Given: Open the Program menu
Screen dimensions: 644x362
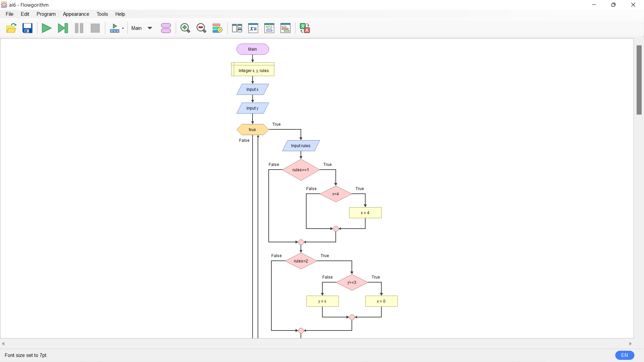Looking at the screenshot, I should [46, 14].
